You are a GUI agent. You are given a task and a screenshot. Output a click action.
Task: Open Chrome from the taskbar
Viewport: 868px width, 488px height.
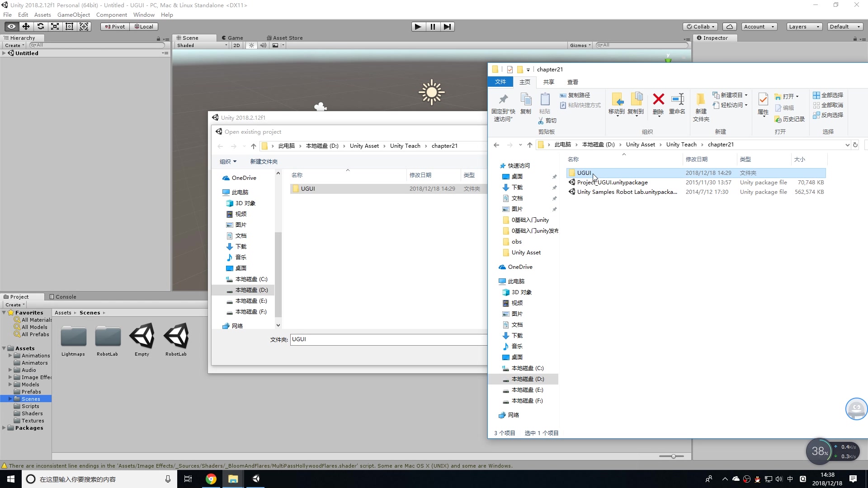tap(211, 479)
